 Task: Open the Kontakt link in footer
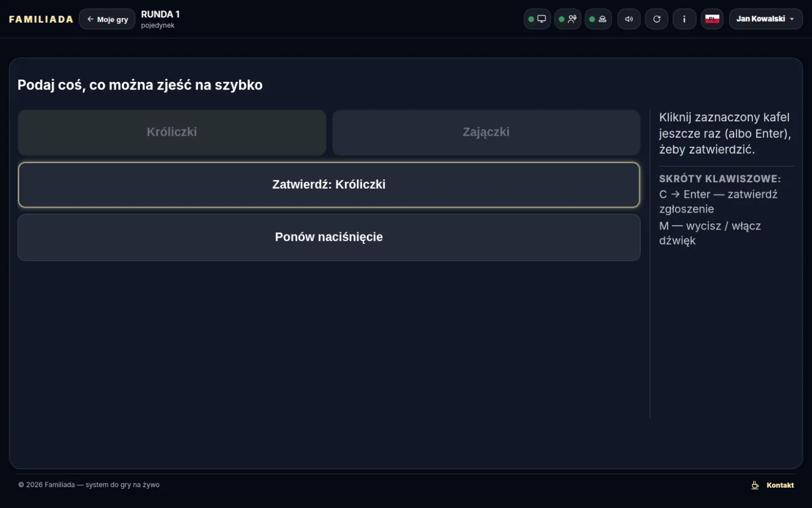coord(780,485)
